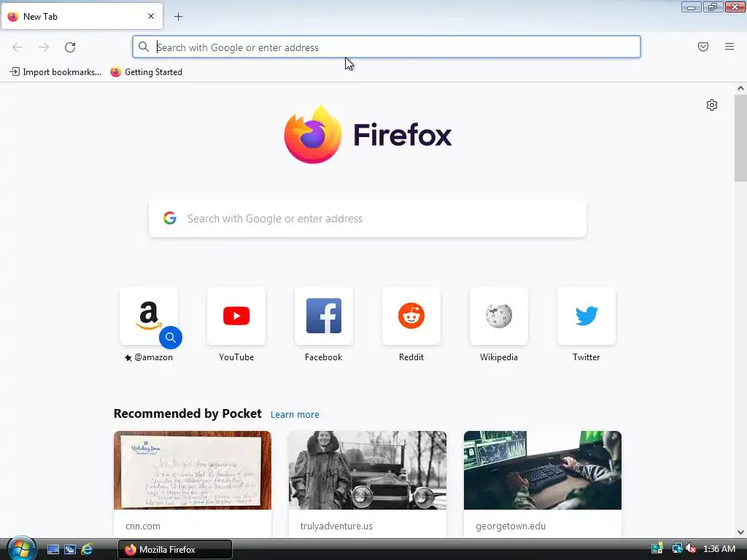This screenshot has width=747, height=560.
Task: Open the Reddit shortcut tile
Action: tap(411, 316)
